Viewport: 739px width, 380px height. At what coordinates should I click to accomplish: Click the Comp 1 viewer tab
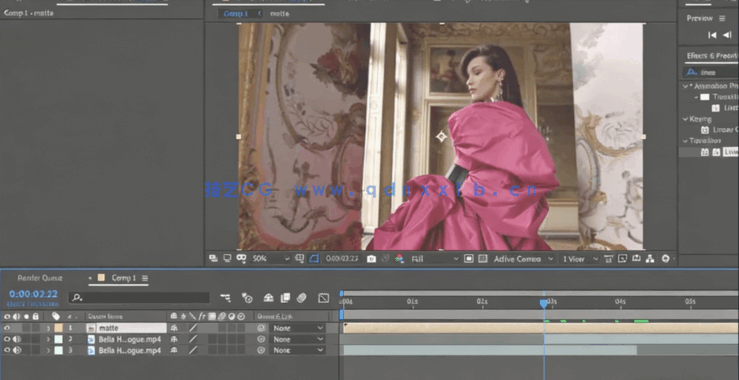click(236, 14)
